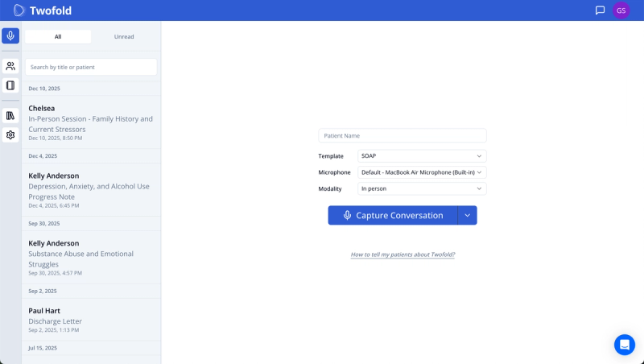Open the settings gear icon

click(10, 134)
